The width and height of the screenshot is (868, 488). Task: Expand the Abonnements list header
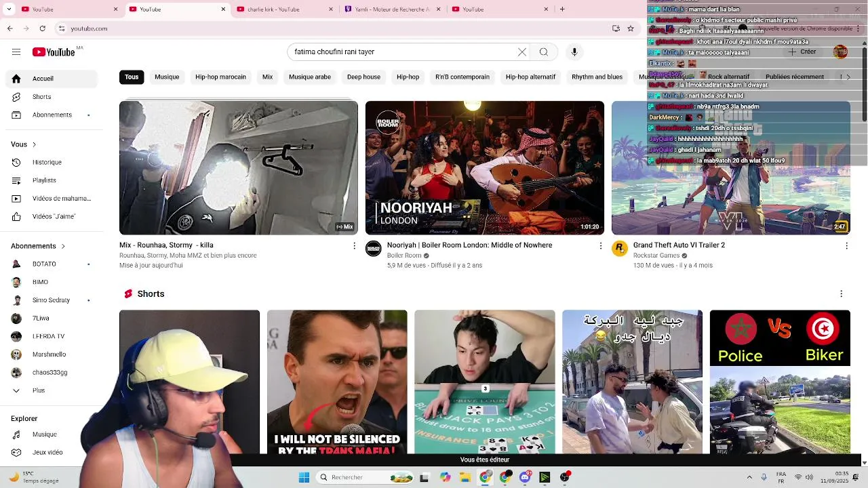coord(38,246)
